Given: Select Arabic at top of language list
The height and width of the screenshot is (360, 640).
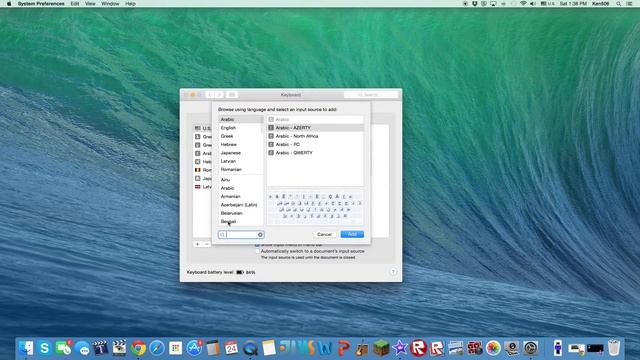Looking at the screenshot, I should [x=241, y=120].
